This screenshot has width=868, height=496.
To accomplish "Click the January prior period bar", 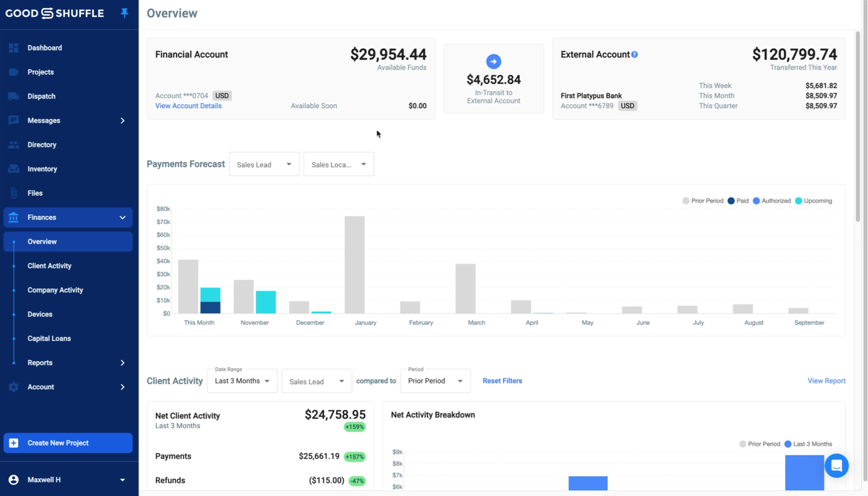I will click(x=355, y=265).
